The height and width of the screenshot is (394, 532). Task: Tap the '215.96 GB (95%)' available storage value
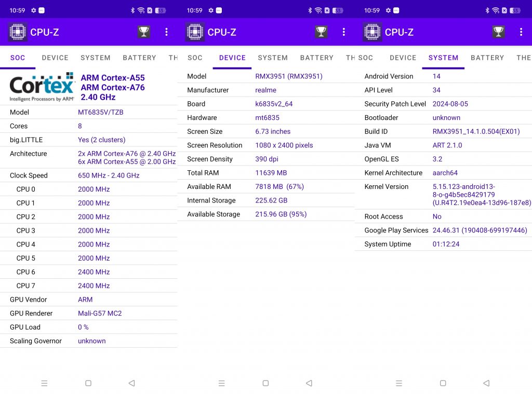pyautogui.click(x=281, y=214)
